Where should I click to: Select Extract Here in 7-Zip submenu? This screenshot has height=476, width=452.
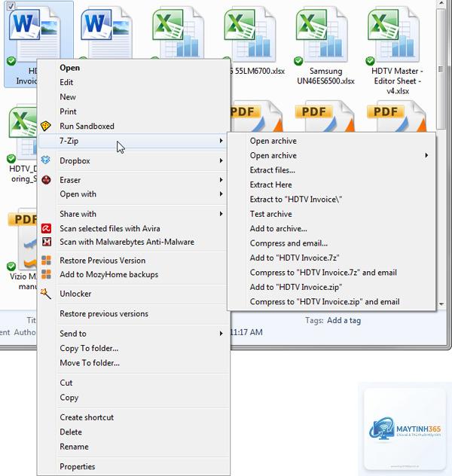(331, 185)
